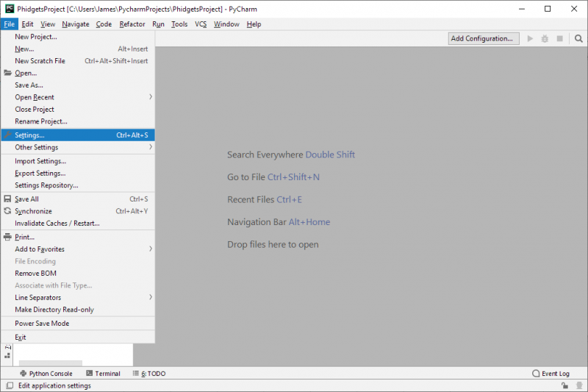Open Search Everywhere magnifier icon
Screen dimensions: 588x392
pos(578,39)
